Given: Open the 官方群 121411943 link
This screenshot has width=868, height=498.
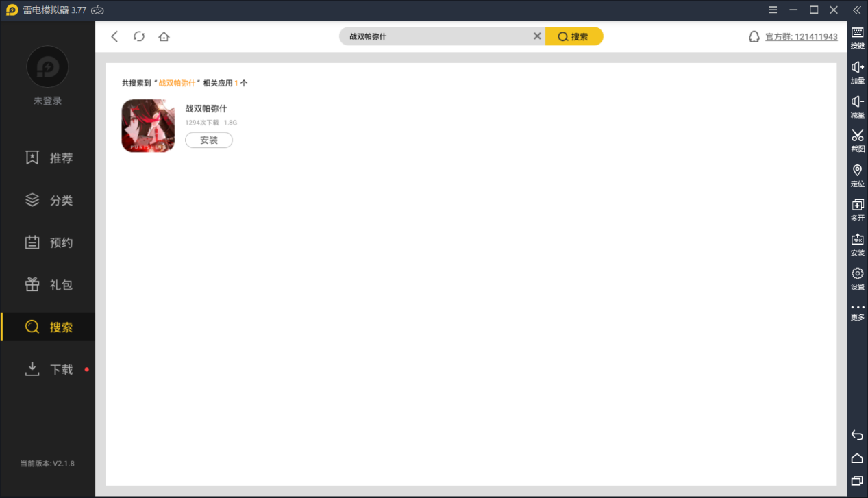Looking at the screenshot, I should coord(800,36).
